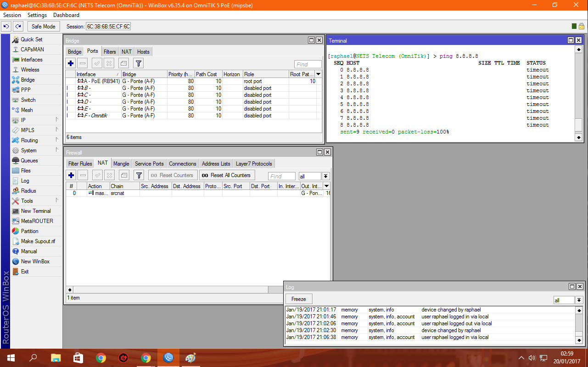Image resolution: width=588 pixels, height=367 pixels.
Task: Toggle the Safe Mode button
Action: (44, 27)
